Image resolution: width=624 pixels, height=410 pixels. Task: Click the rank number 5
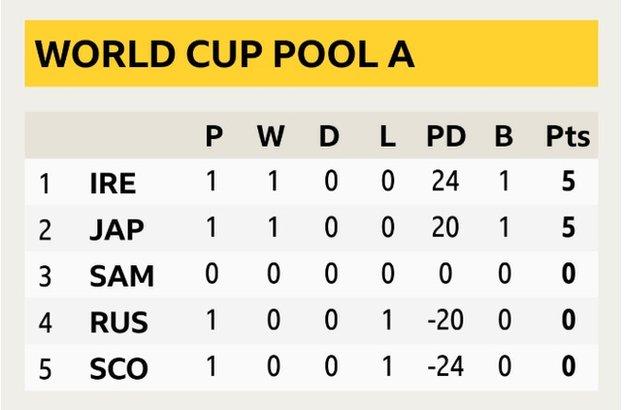(44, 369)
